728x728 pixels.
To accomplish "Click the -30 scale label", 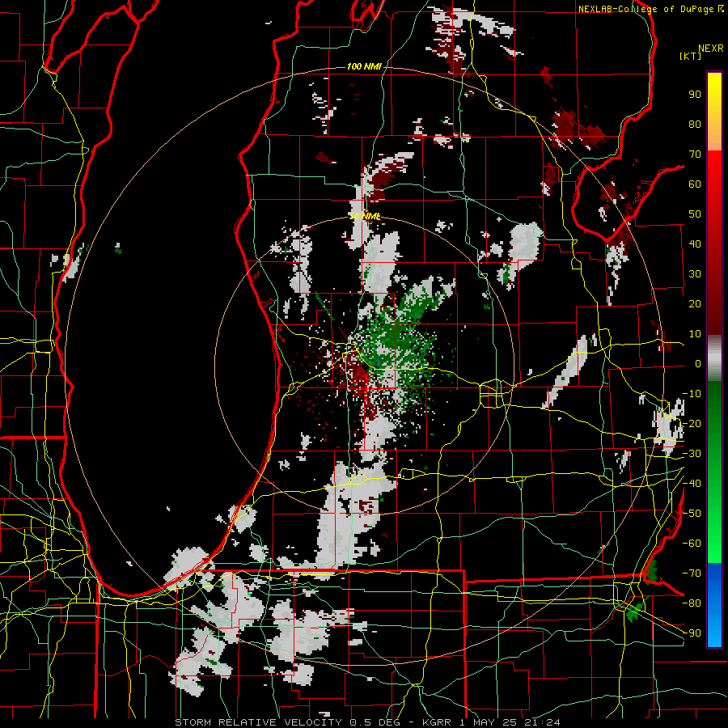I will 692,454.
